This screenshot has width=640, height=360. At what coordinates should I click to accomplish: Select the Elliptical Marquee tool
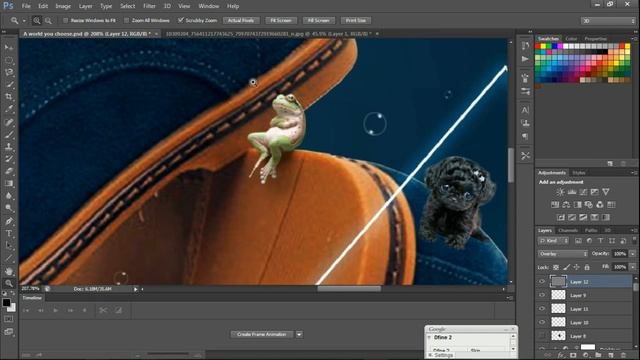9,60
